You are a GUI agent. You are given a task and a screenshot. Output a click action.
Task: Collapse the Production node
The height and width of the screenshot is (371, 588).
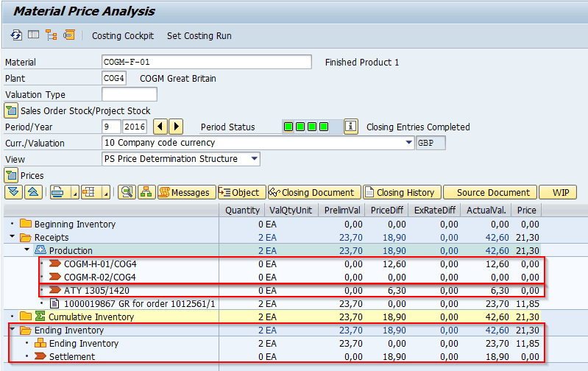coord(26,250)
